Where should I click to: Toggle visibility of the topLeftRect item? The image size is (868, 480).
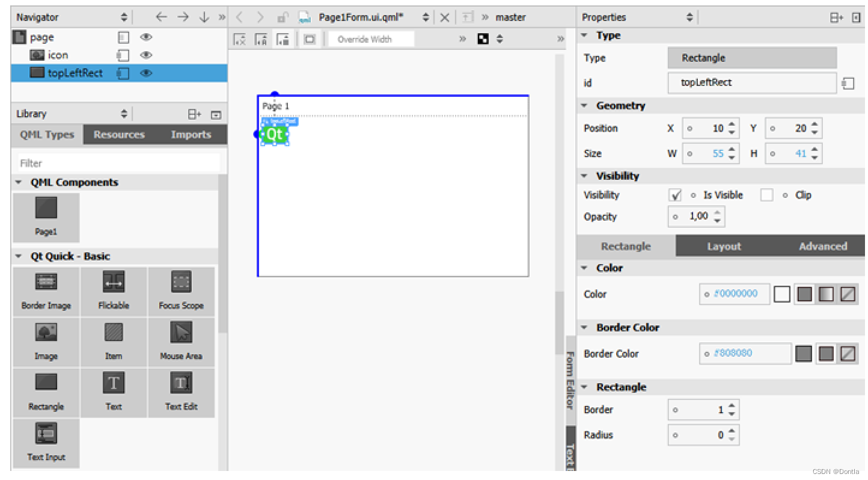[x=145, y=73]
